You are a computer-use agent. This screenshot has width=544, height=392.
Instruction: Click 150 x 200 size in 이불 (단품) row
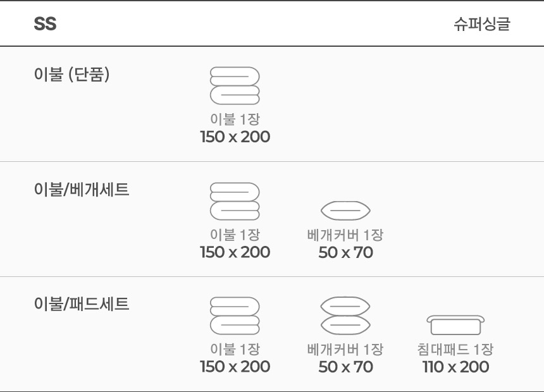[x=235, y=137]
